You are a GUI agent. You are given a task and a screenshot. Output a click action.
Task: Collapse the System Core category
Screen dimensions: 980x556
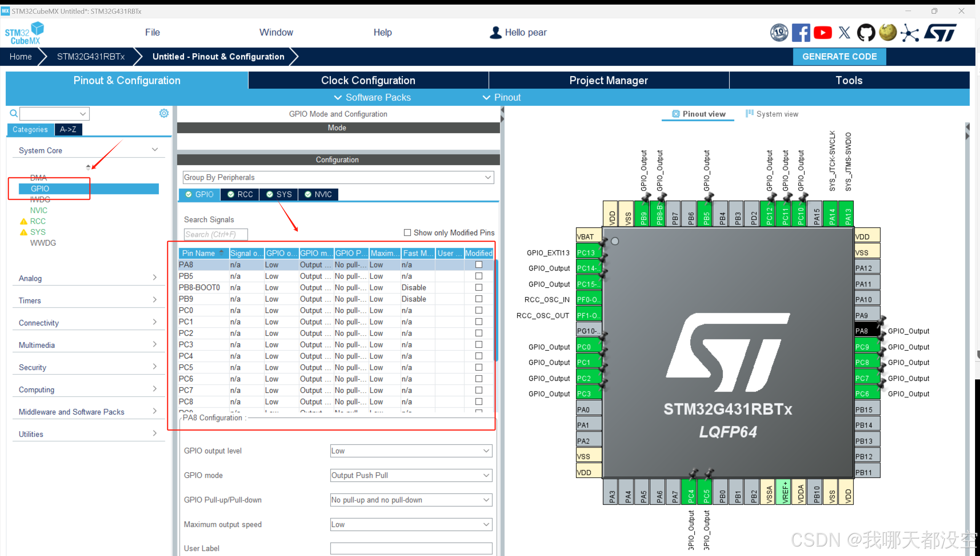coord(89,150)
